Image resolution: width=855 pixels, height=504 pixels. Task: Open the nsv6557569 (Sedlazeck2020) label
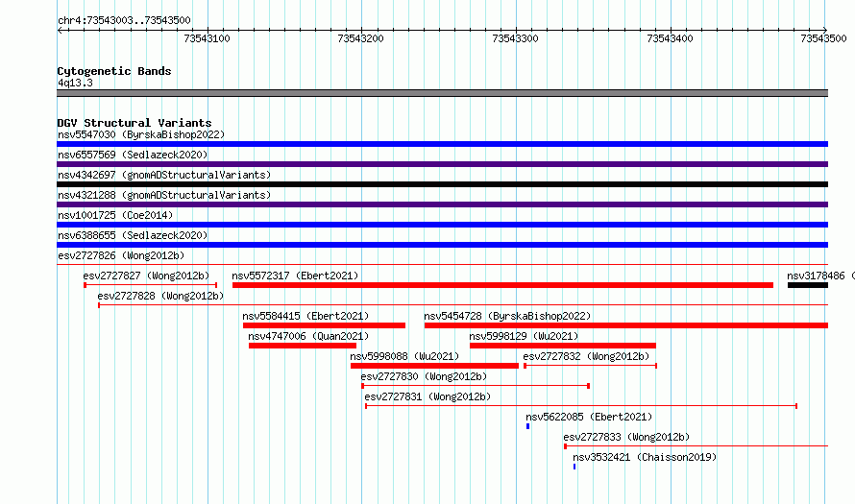click(x=133, y=155)
